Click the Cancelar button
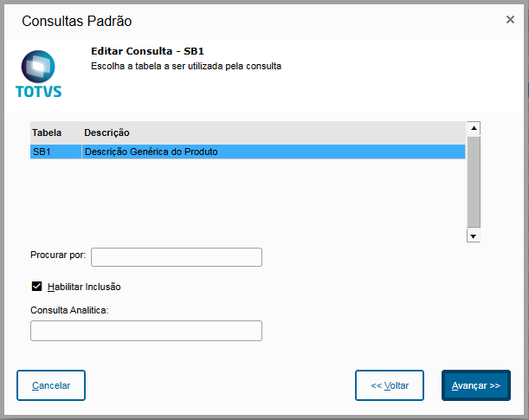529x420 pixels. 51,385
